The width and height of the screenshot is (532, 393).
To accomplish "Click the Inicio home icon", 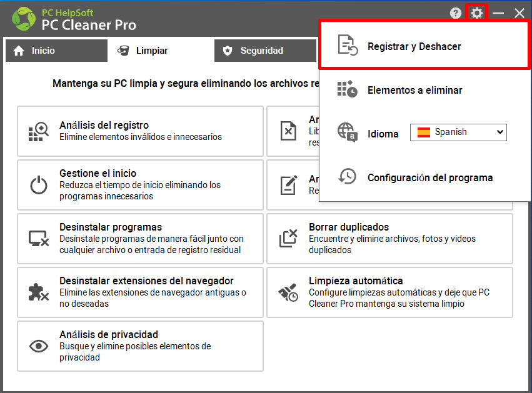I will pyautogui.click(x=19, y=51).
